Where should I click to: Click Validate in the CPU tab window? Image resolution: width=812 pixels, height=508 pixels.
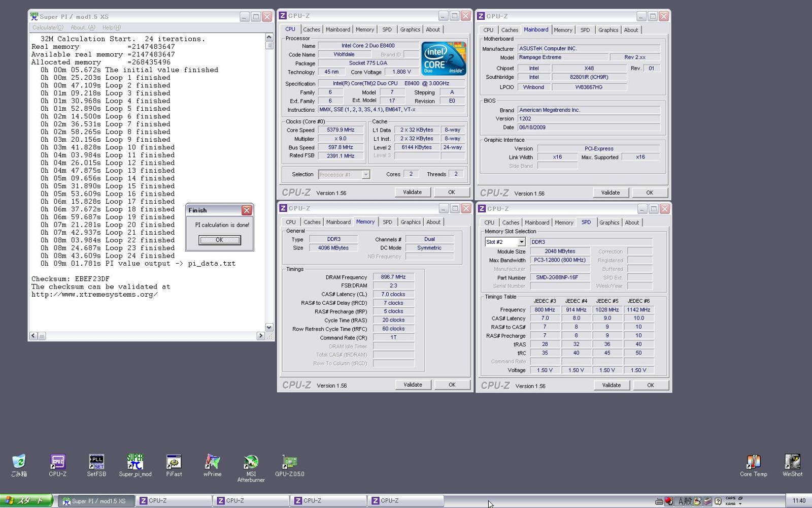[x=412, y=192]
